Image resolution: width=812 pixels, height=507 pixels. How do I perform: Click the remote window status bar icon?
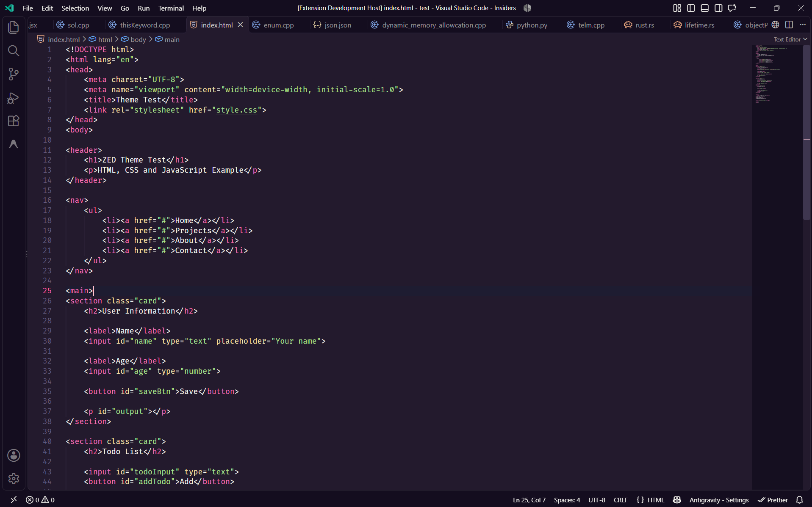(x=14, y=500)
